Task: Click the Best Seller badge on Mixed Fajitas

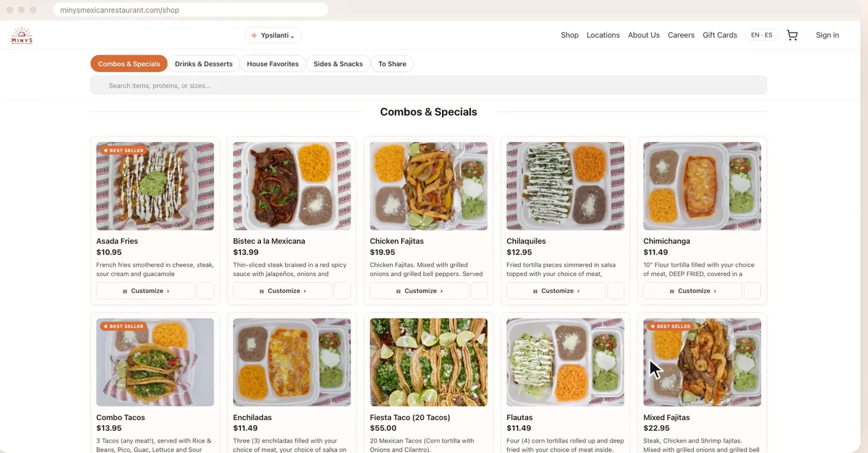Action: pos(670,326)
